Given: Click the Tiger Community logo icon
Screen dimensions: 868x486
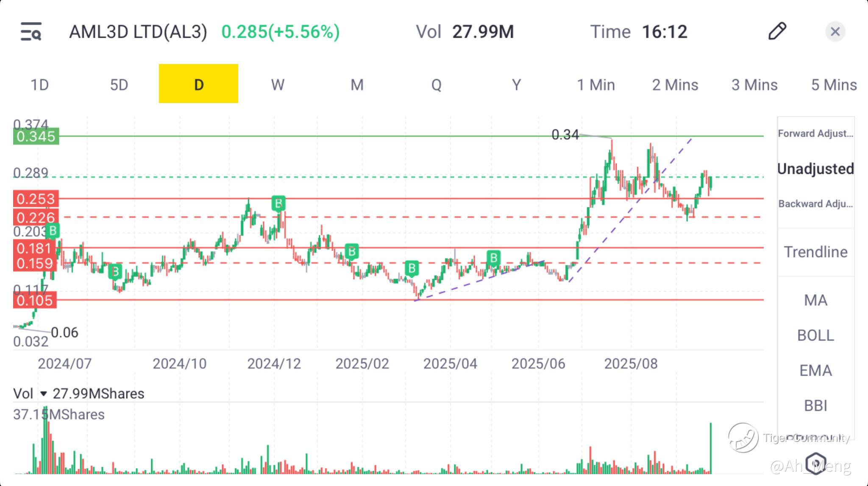Looking at the screenshot, I should 743,438.
